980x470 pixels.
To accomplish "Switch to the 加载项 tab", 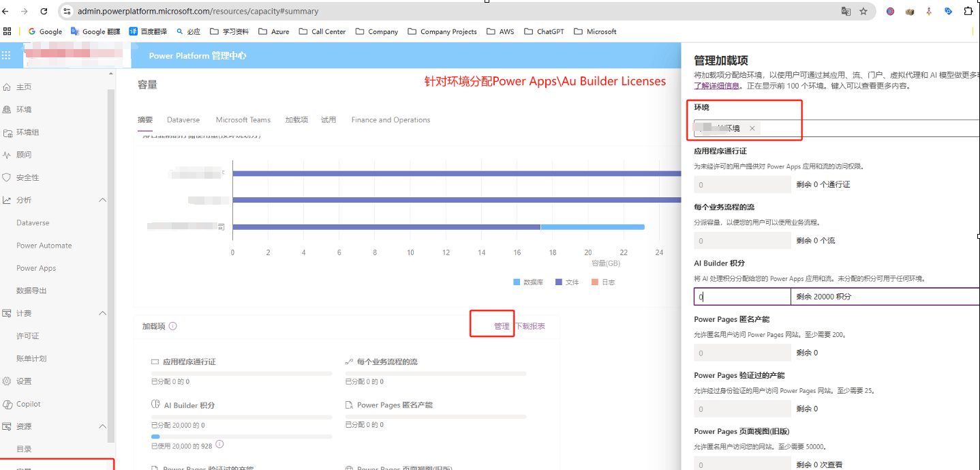I will tap(296, 120).
